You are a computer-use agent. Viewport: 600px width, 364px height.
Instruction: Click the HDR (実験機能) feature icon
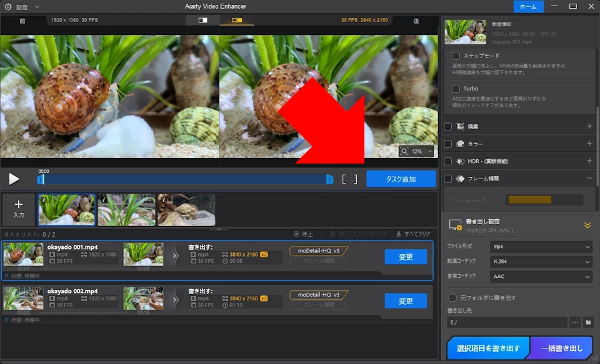click(461, 161)
